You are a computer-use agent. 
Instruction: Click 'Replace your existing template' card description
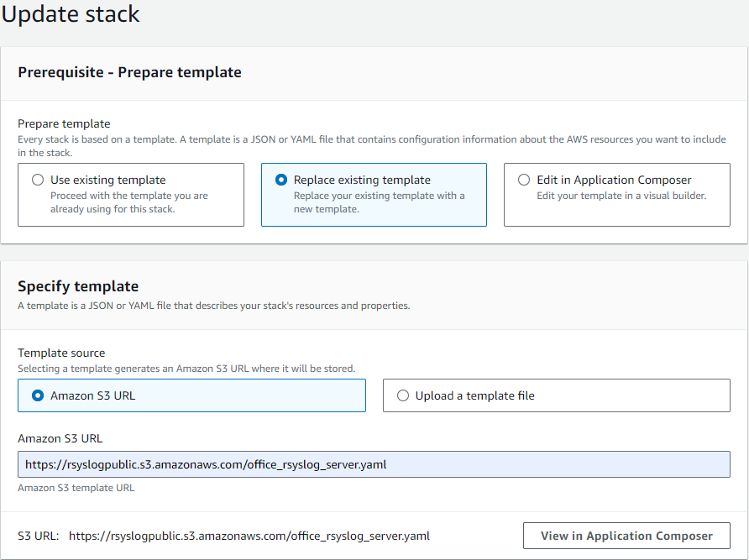[379, 202]
